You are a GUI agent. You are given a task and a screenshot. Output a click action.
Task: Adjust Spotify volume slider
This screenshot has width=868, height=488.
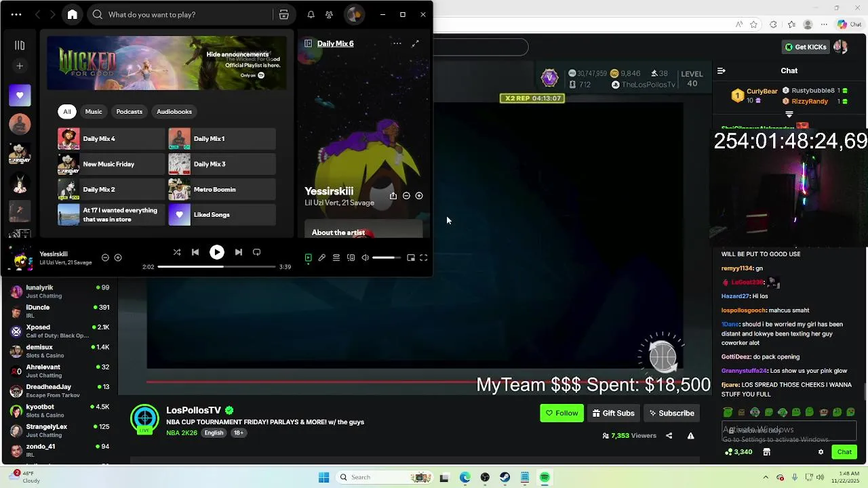[x=387, y=258]
